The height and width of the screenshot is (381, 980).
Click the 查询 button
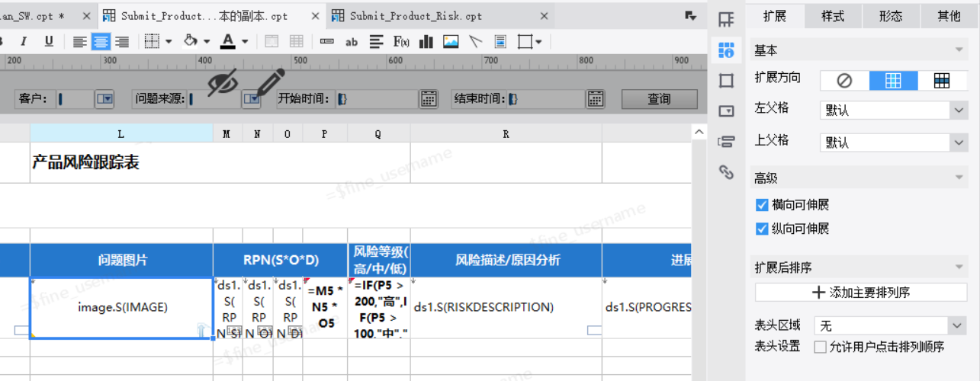coord(659,99)
